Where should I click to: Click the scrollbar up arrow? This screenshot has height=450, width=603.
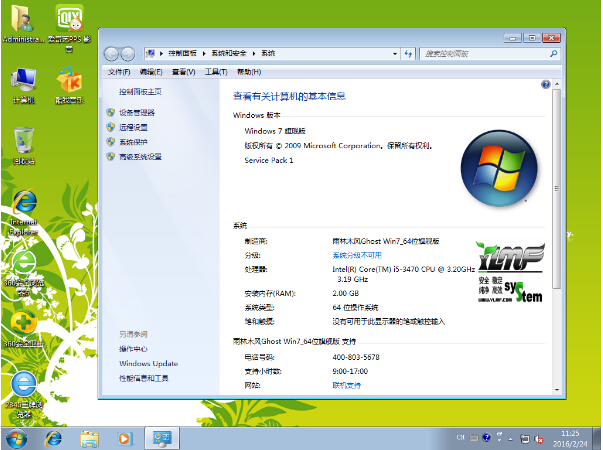557,83
